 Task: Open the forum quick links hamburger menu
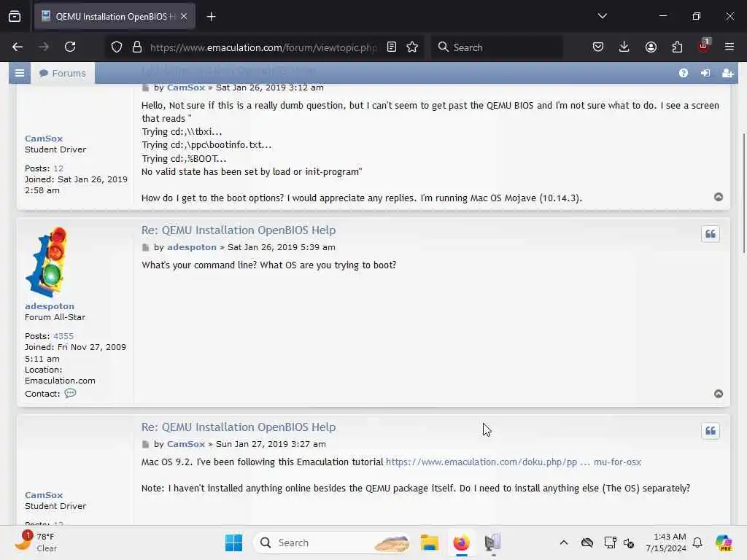(x=20, y=73)
